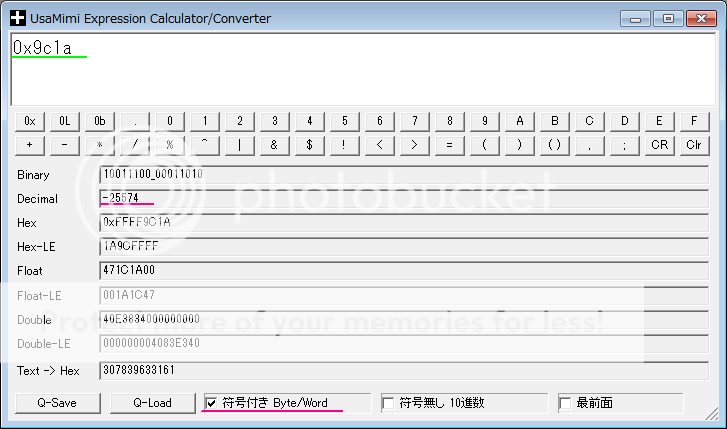Click the Double-LE result field
Screen dimensions: 727x429
click(404, 344)
